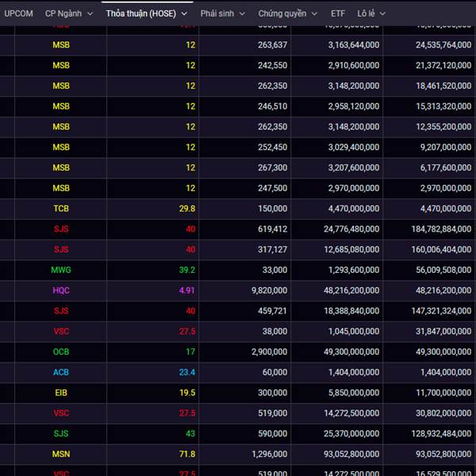Click cumulative value 31,847,000,000

pyautogui.click(x=443, y=331)
